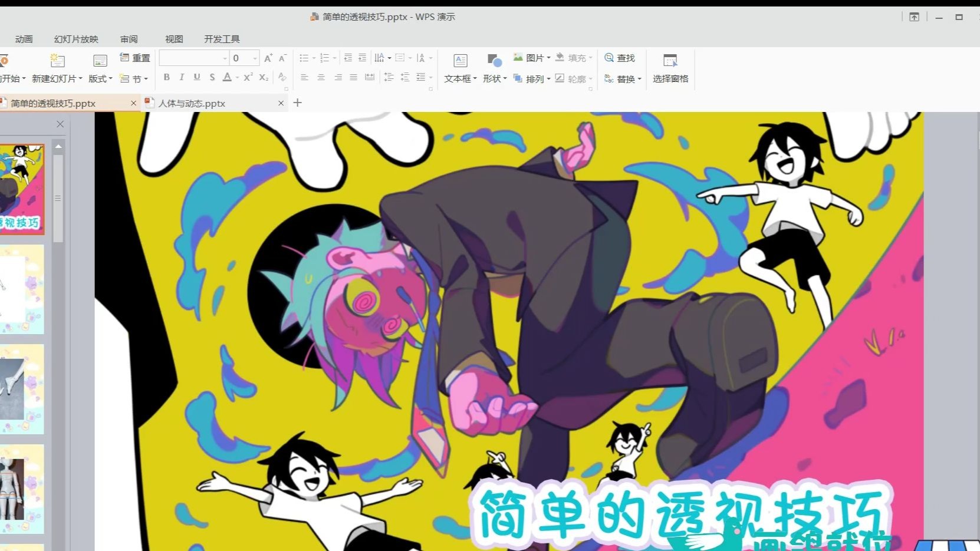Justify text alignment
The height and width of the screenshot is (551, 980).
tap(353, 77)
